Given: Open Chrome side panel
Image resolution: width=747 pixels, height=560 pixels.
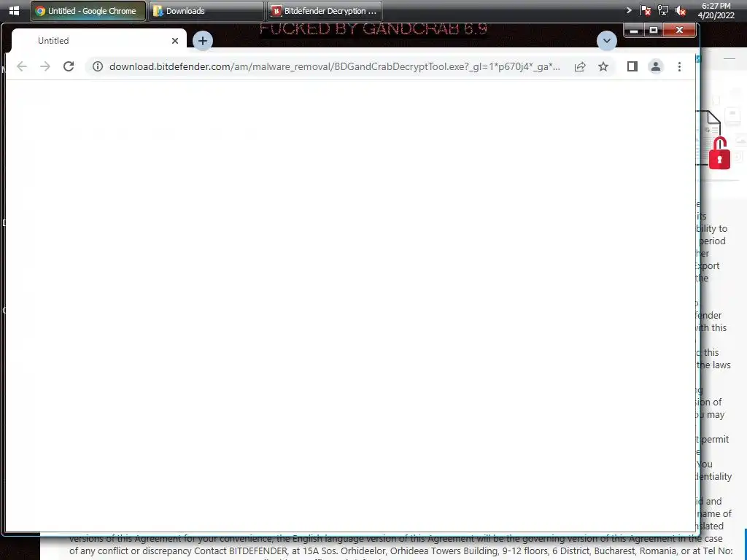Looking at the screenshot, I should pos(632,66).
